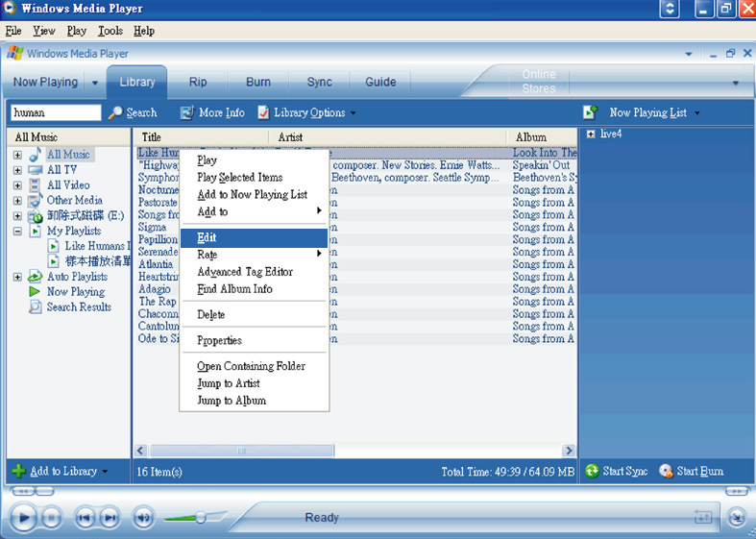Open the View menu in menu bar
The height and width of the screenshot is (539, 756).
click(x=44, y=31)
